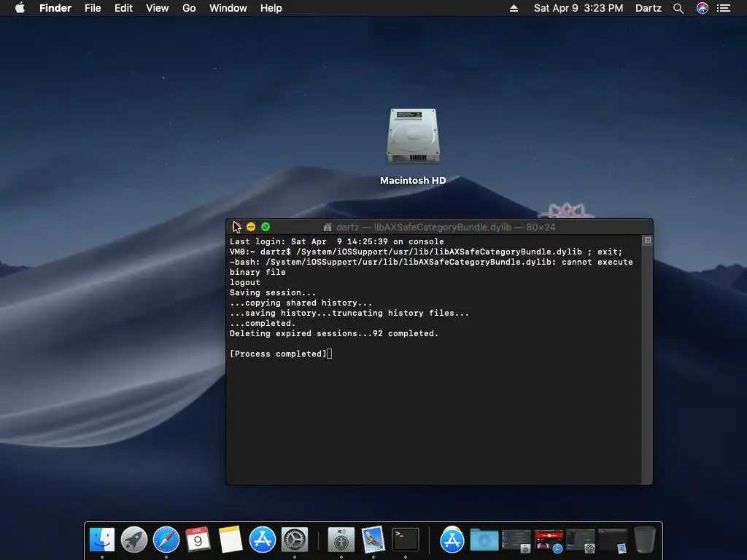
Task: Open App Store icon left of System Preferences
Action: click(x=262, y=540)
